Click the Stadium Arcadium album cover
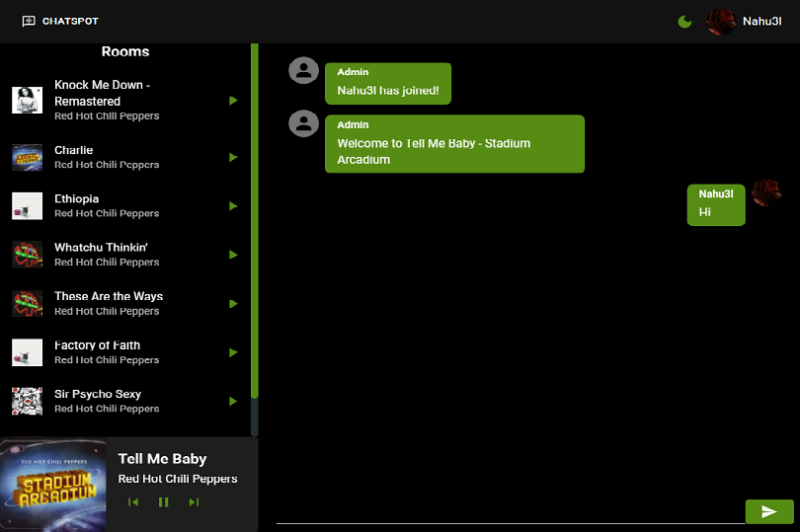This screenshot has height=532, width=800. pos(53,486)
